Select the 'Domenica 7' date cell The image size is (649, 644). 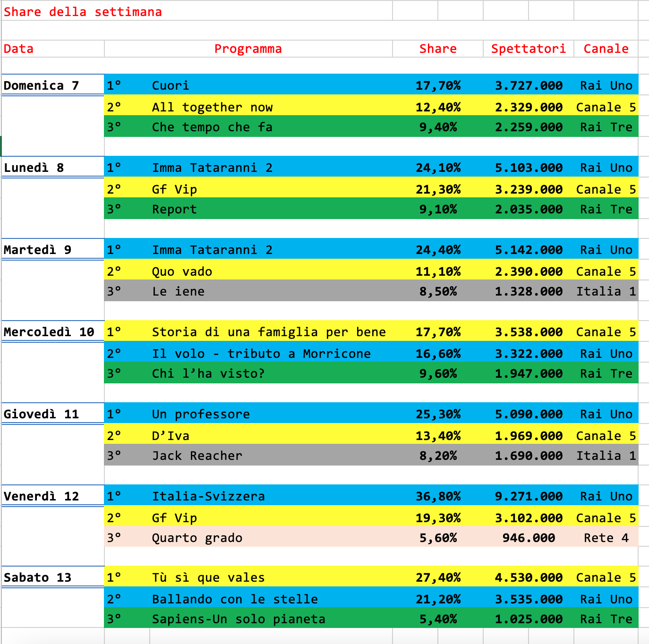tap(42, 85)
